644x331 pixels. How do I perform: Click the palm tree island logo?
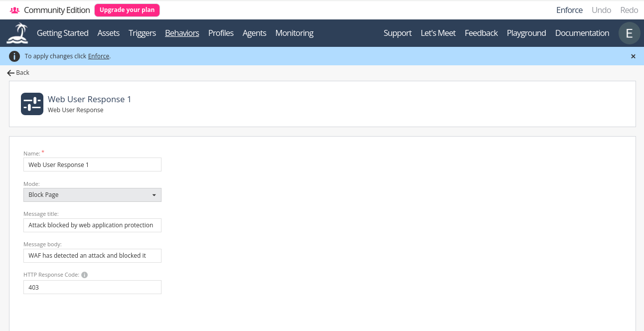(x=17, y=33)
